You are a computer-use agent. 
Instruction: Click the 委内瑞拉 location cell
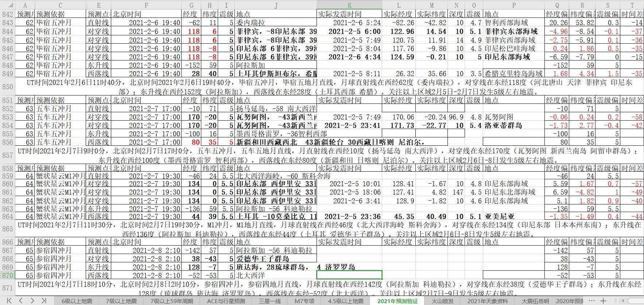click(276, 23)
